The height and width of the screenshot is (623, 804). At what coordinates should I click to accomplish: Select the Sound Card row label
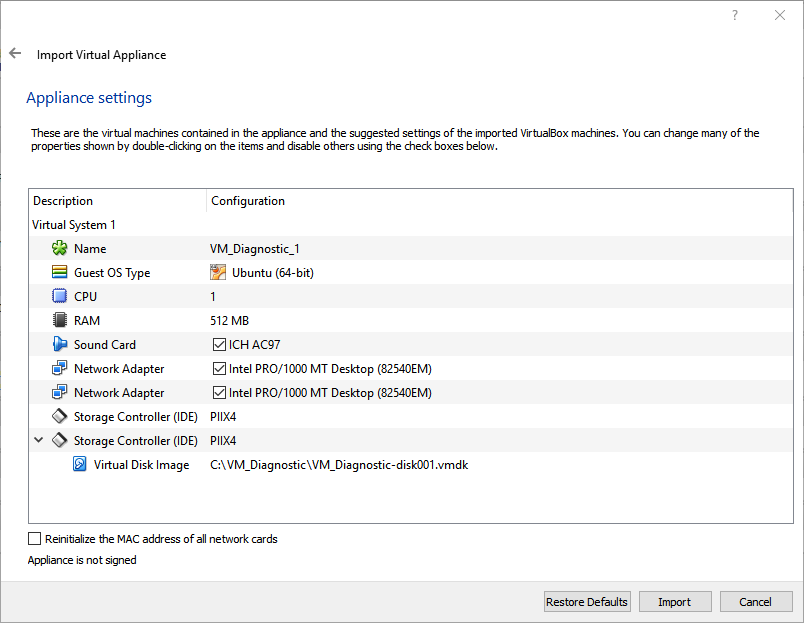pyautogui.click(x=105, y=345)
